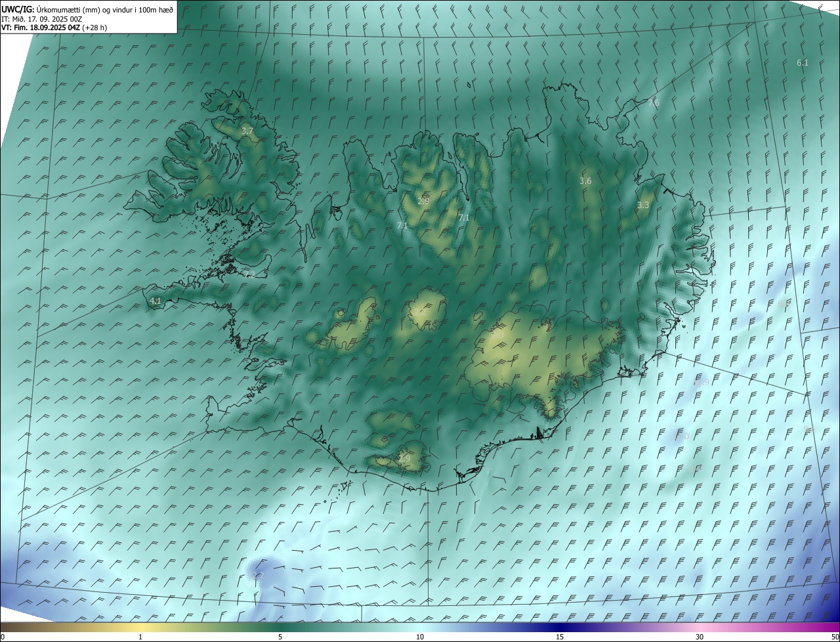This screenshot has width=840, height=642.
Task: Click the 2.9 value over the southern glacier
Action: coord(404,458)
